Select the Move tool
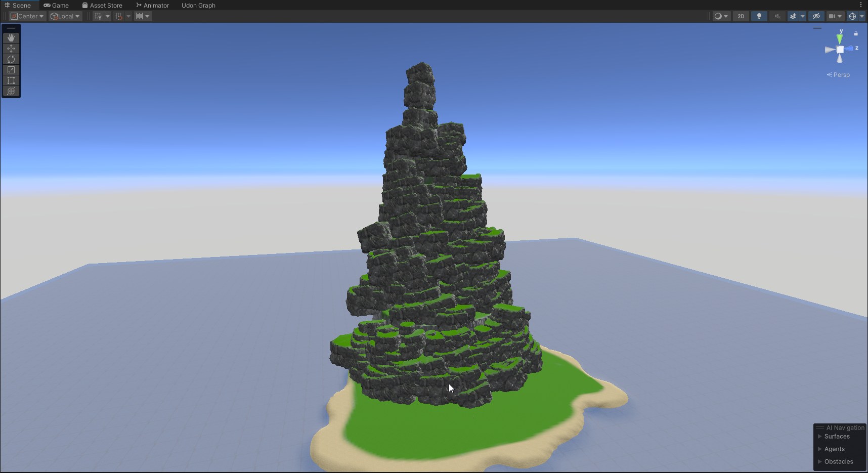The width and height of the screenshot is (868, 473). point(11,49)
